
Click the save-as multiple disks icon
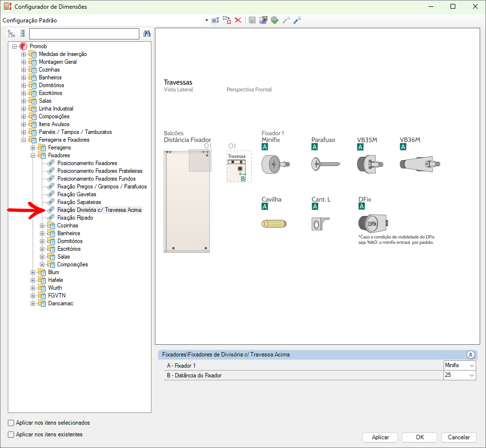(x=263, y=20)
